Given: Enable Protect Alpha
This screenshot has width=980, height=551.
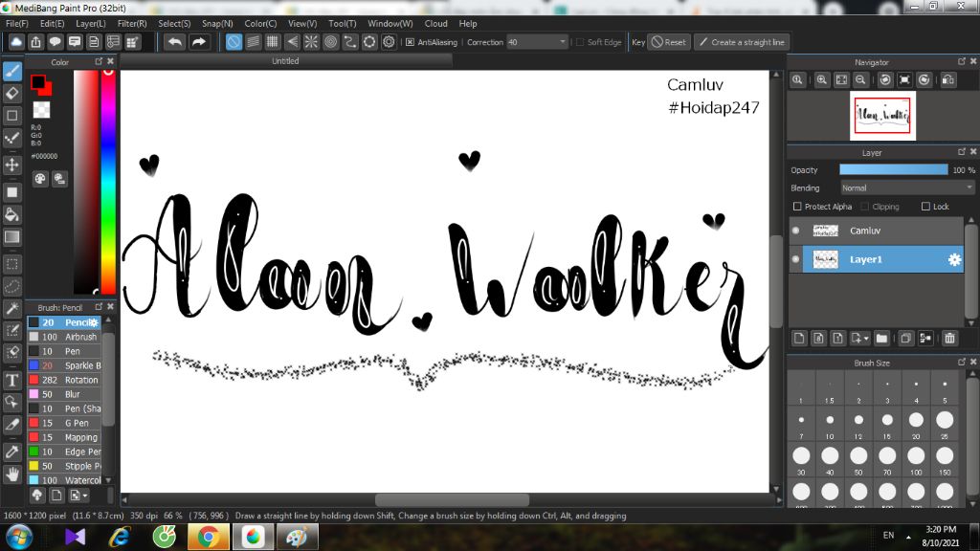Looking at the screenshot, I should coord(797,207).
